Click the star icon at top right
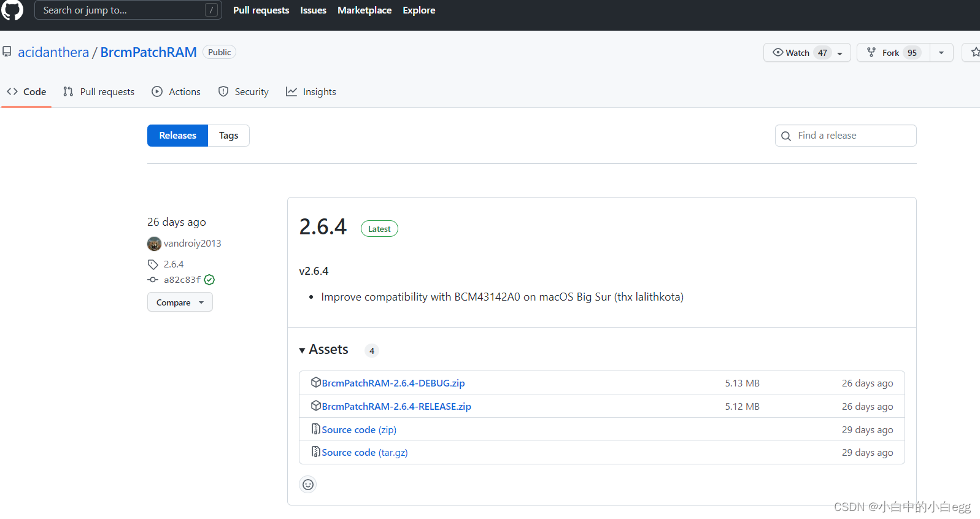This screenshot has height=519, width=980. [975, 52]
